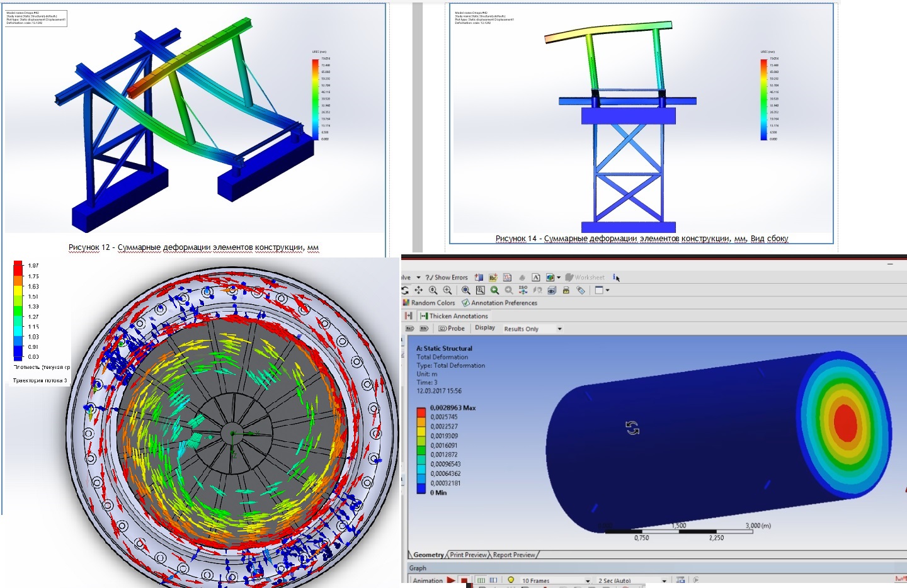Set the ISO isometric view
Screen dimensions: 907x588
coord(523,290)
